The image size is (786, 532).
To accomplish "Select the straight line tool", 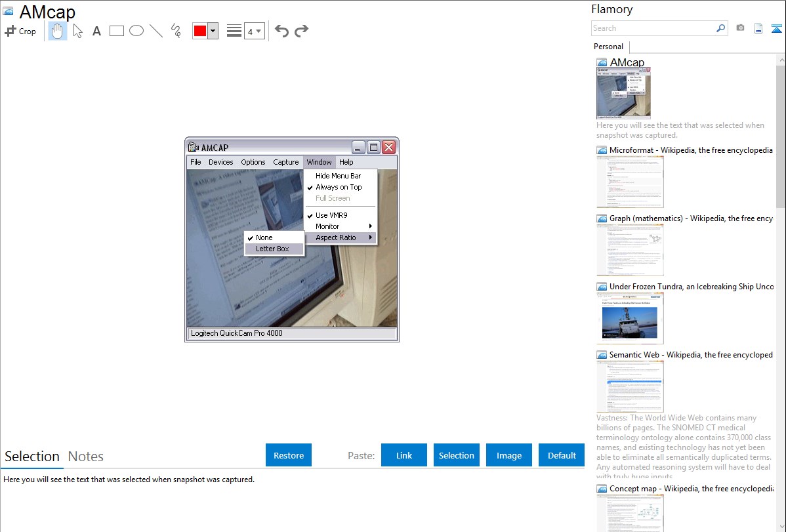I will point(156,31).
